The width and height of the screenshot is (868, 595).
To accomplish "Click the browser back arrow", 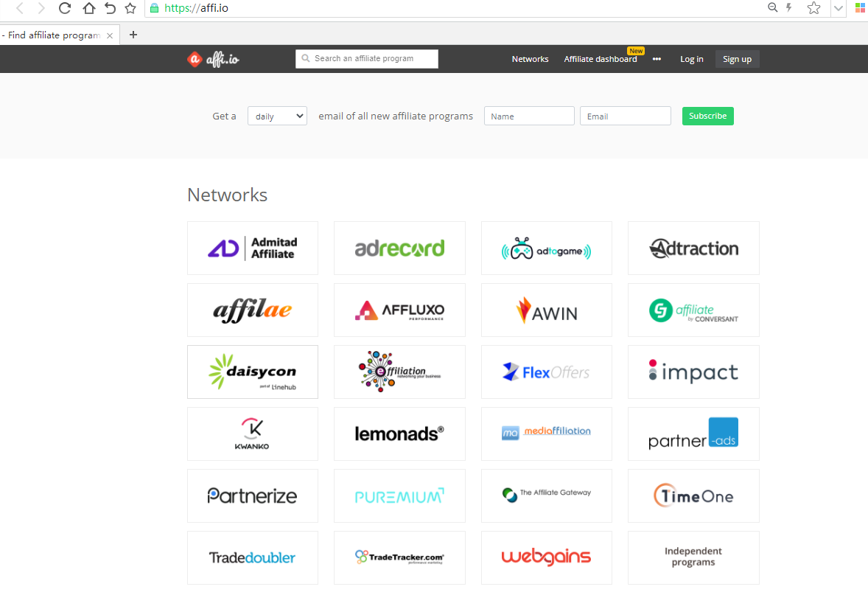I will [x=20, y=8].
